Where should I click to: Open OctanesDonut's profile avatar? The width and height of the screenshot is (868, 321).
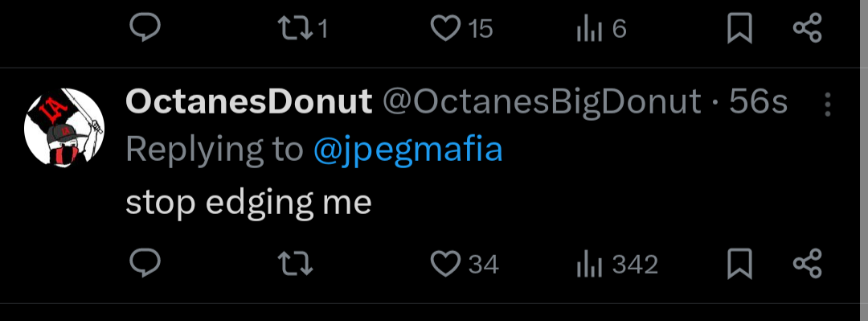[64, 127]
